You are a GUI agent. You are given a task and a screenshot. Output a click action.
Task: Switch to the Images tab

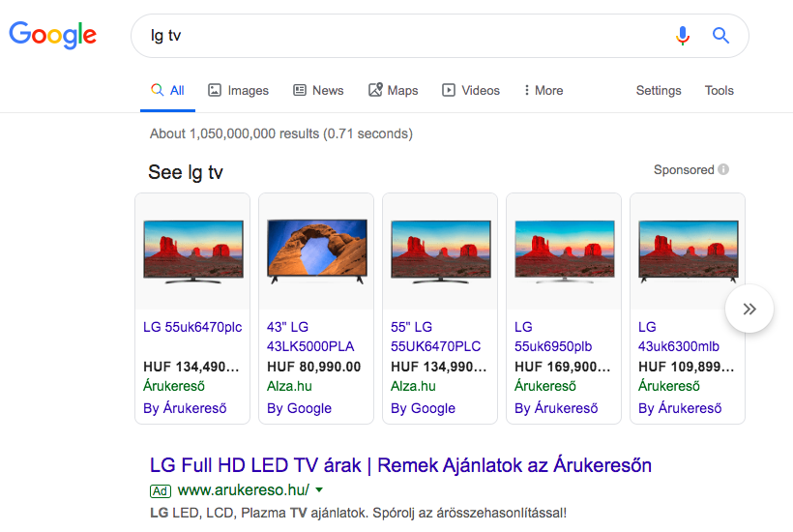[x=238, y=91]
